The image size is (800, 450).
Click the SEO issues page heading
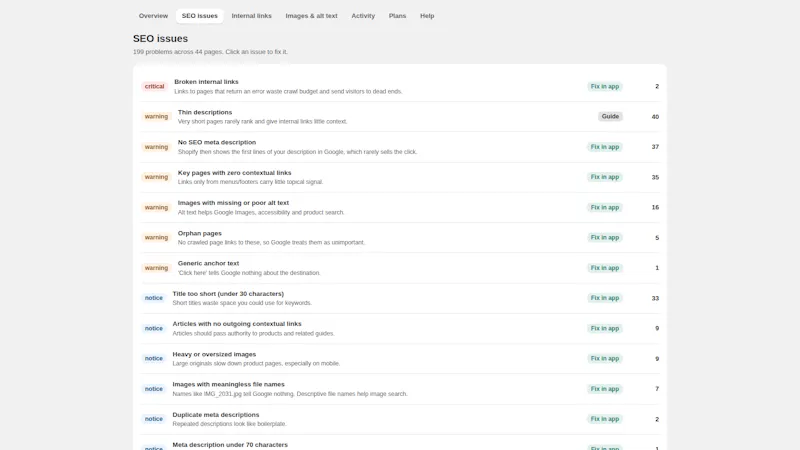pyautogui.click(x=160, y=39)
